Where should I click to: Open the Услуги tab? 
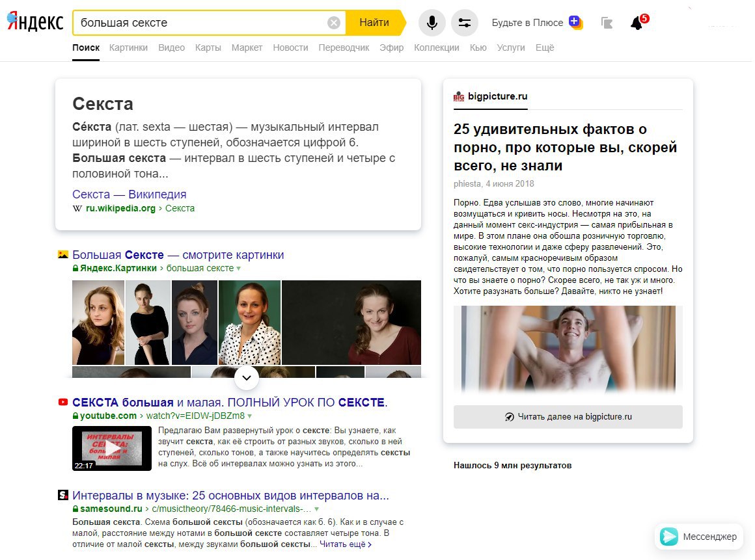[511, 47]
